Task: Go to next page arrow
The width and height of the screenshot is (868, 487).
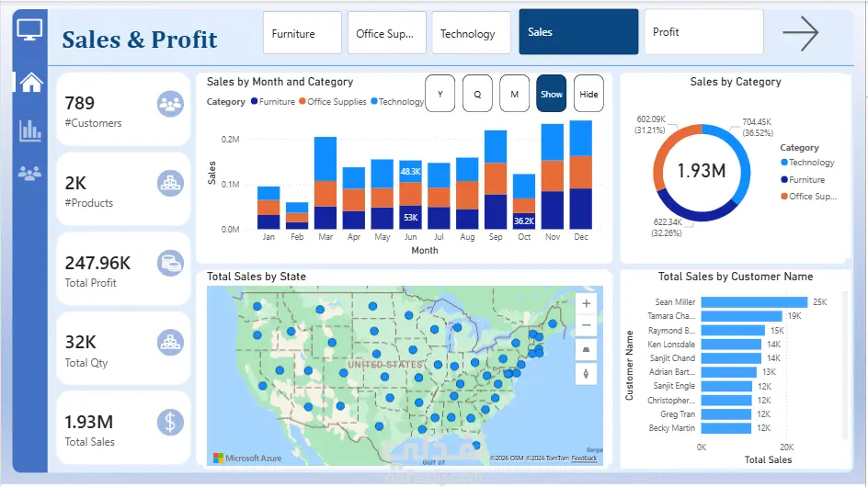Action: (801, 33)
